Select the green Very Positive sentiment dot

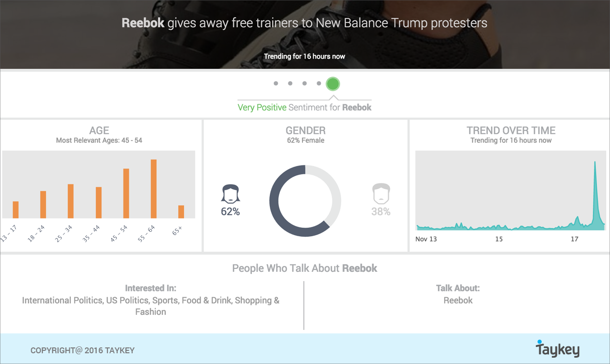point(333,84)
